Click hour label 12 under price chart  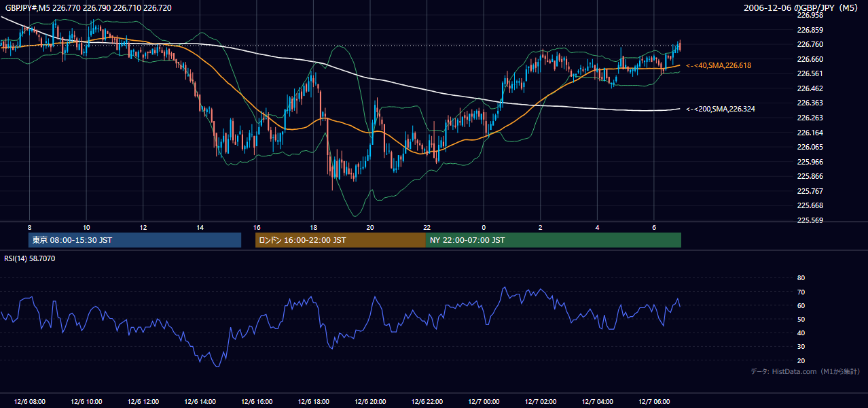[x=143, y=227]
